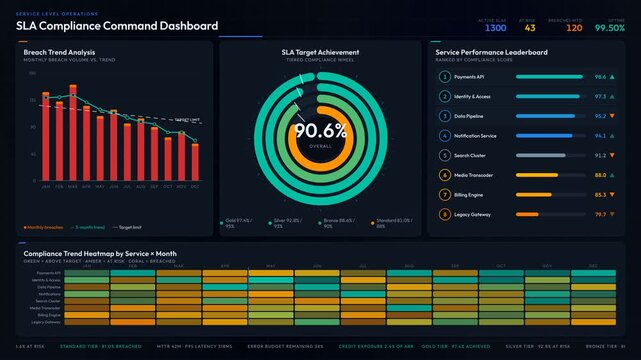Click the rank 7 badge beside Billing Engine
The width and height of the screenshot is (641, 360).
[x=444, y=195]
